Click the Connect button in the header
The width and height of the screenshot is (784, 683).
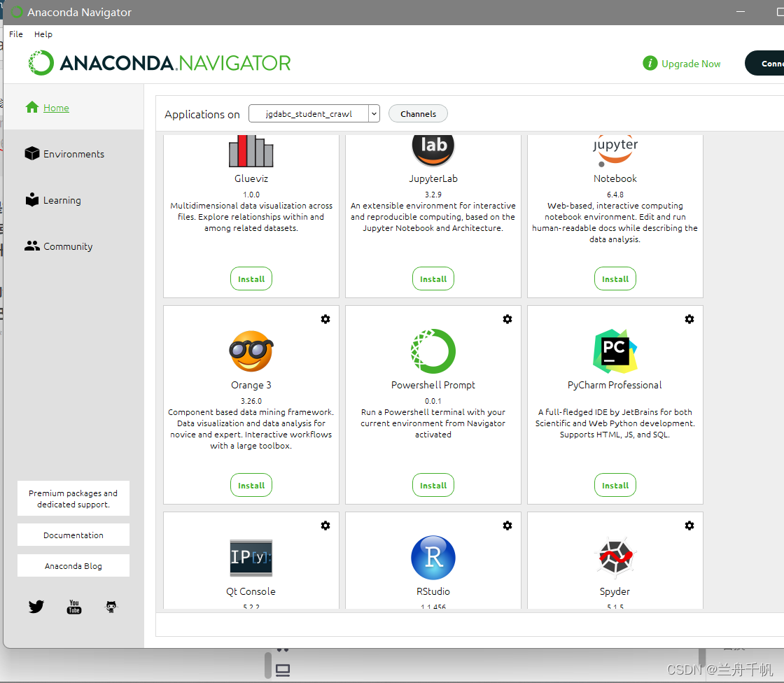(765, 64)
